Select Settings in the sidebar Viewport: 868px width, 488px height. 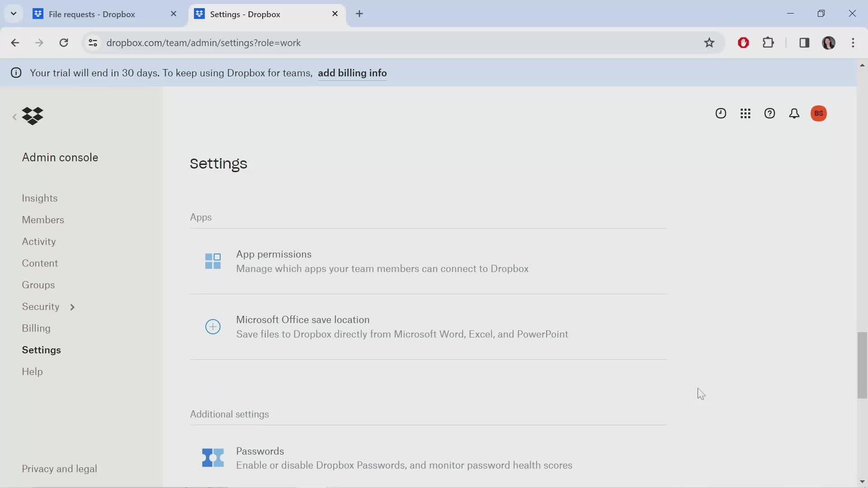[41, 350]
